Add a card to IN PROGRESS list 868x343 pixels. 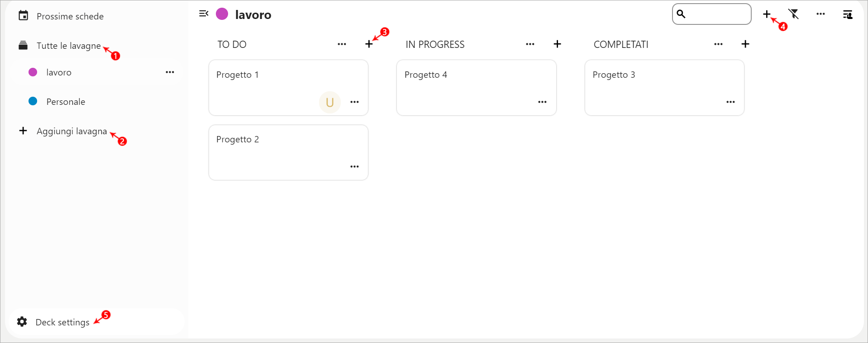tap(557, 44)
